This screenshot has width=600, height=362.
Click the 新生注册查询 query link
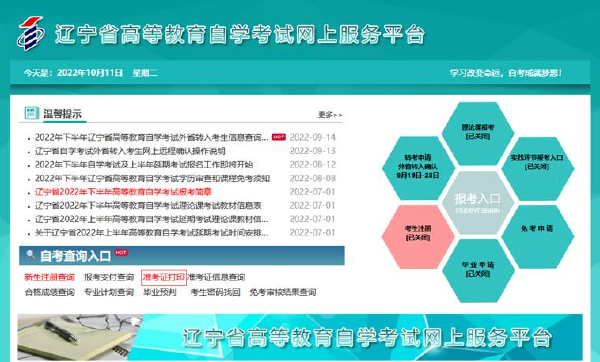[49, 277]
